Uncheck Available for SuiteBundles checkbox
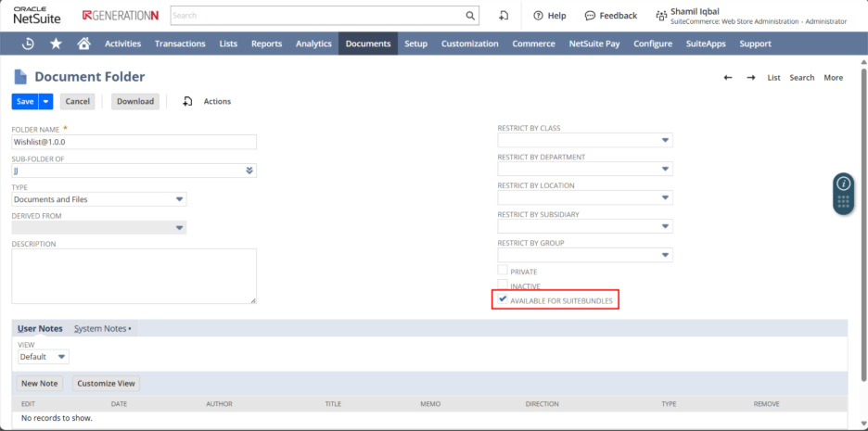This screenshot has height=431, width=868. coord(503,299)
